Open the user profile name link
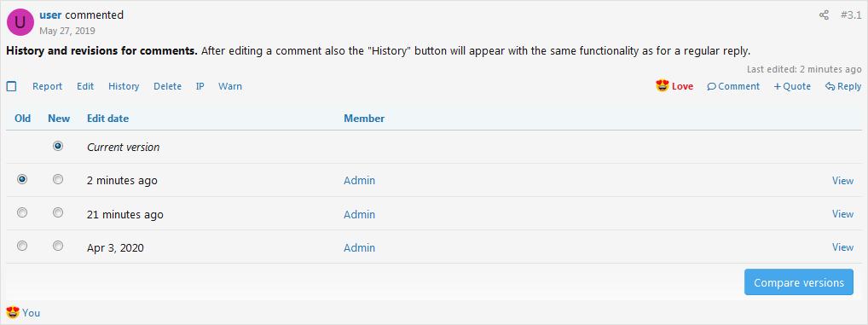868x325 pixels. (x=50, y=15)
